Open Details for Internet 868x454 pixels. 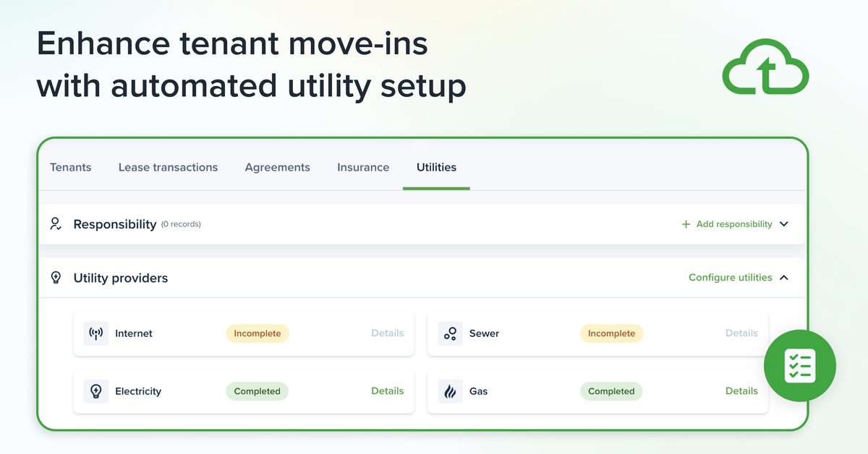[x=388, y=333]
